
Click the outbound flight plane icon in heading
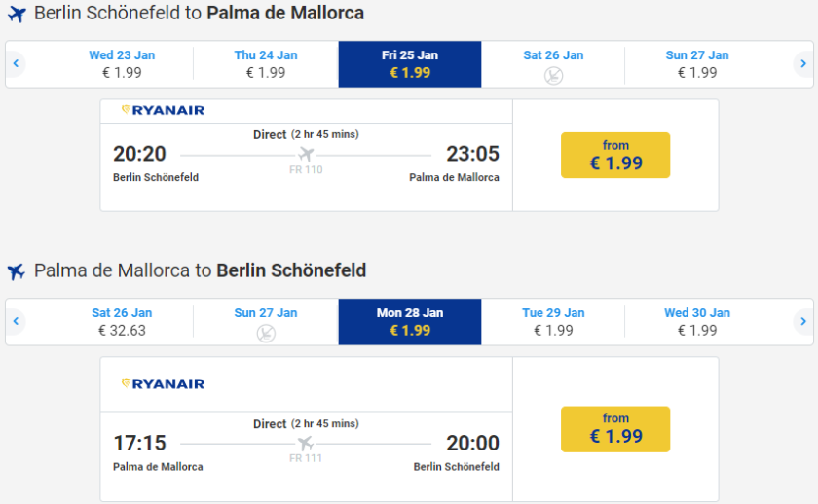[16, 15]
